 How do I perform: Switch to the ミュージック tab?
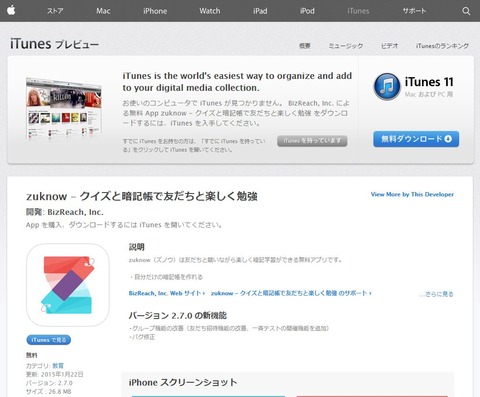(346, 46)
